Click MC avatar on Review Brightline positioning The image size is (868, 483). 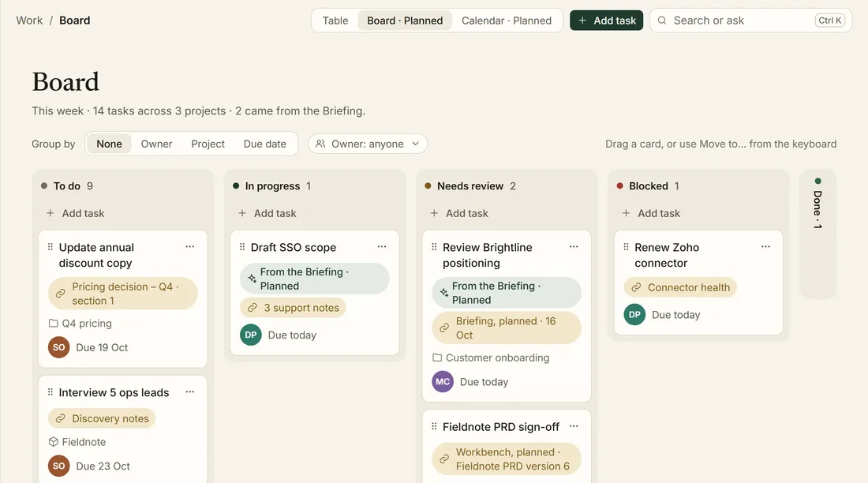pyautogui.click(x=443, y=382)
